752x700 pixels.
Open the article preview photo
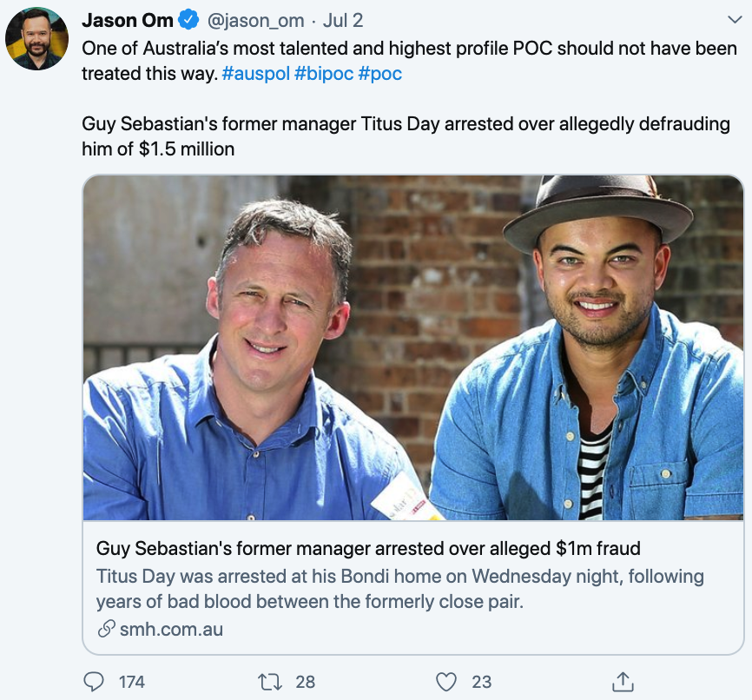tap(413, 347)
